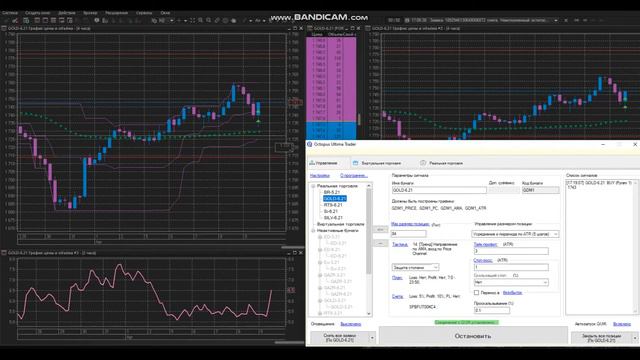Select GOLD-6.21 in the instruments tree
This screenshot has height=360, width=640.
coord(335,198)
